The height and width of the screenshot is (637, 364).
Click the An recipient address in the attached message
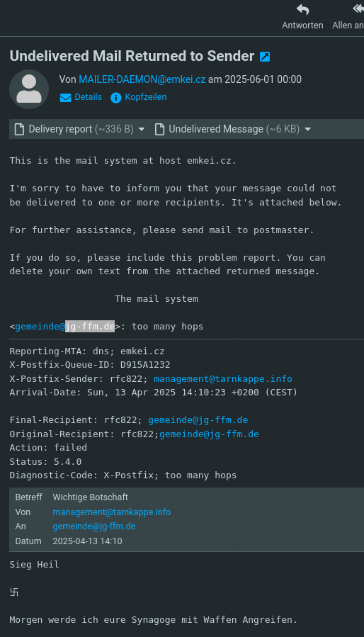(x=94, y=526)
